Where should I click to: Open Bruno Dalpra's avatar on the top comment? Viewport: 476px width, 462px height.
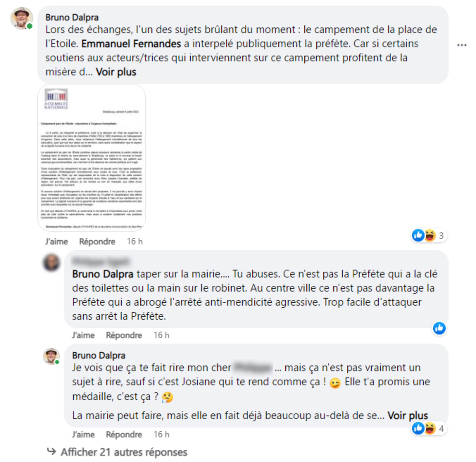click(x=22, y=18)
